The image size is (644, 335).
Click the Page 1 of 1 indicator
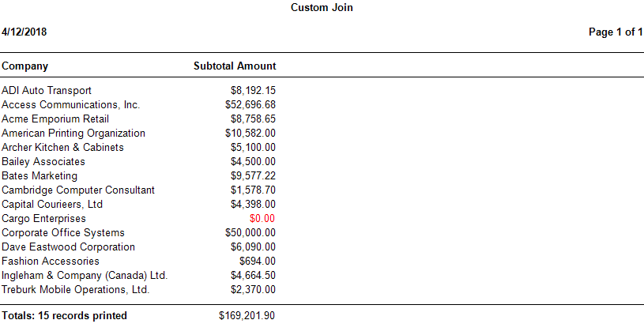coord(616,32)
